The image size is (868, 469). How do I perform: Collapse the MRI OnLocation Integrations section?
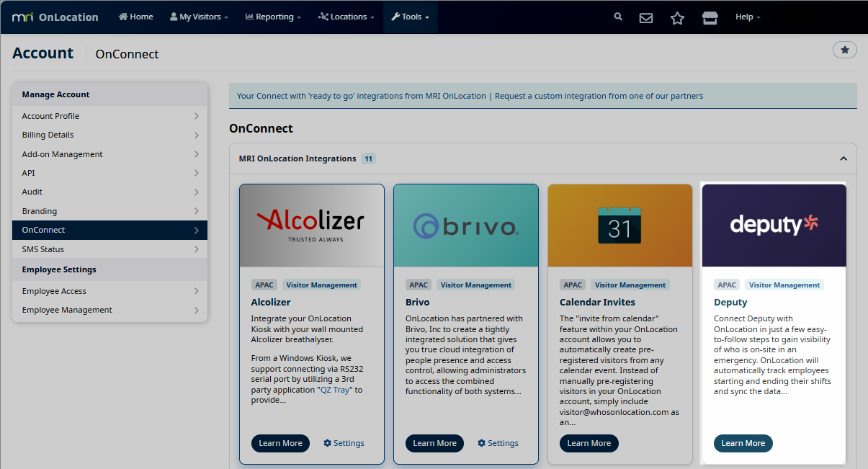[x=843, y=158]
